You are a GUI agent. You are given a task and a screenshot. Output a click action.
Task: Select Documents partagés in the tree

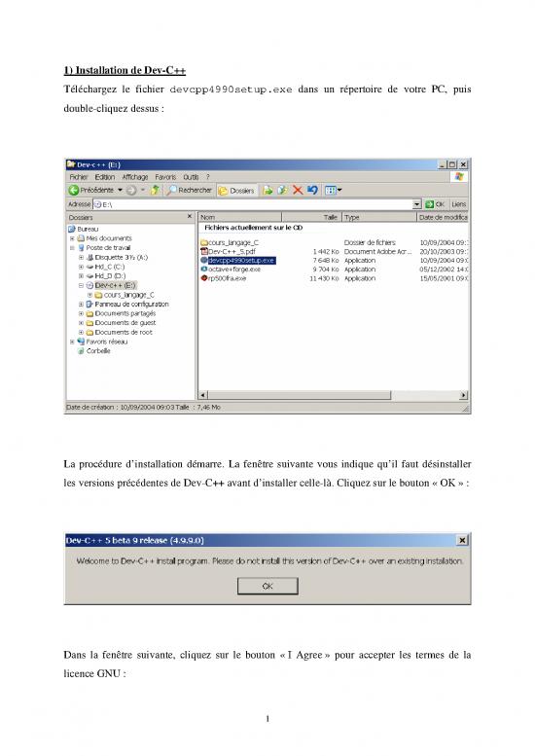(125, 313)
